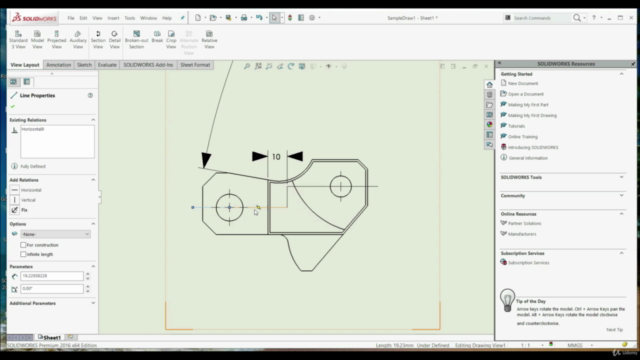Expand the SOLIDWORKS Tools section

coord(622,177)
